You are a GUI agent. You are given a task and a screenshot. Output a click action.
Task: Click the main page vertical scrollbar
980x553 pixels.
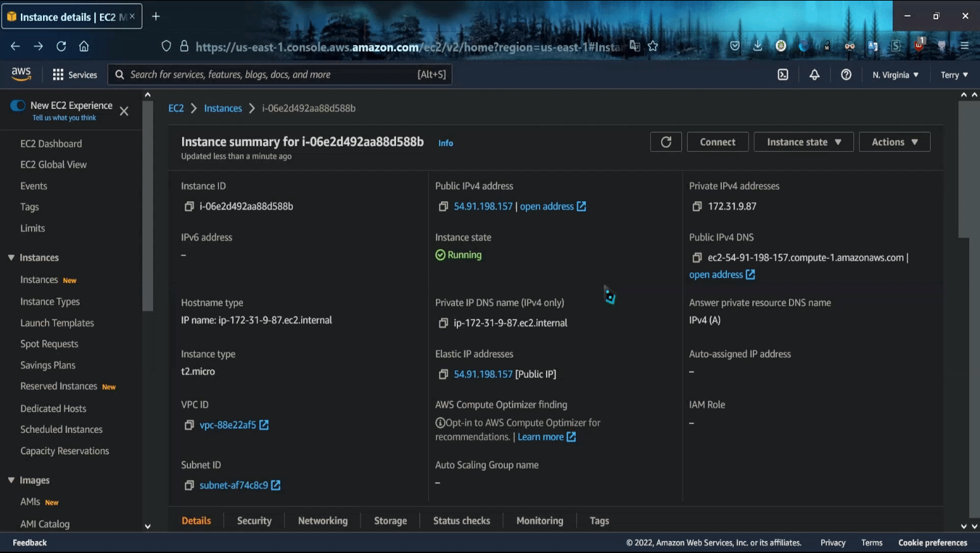click(964, 170)
